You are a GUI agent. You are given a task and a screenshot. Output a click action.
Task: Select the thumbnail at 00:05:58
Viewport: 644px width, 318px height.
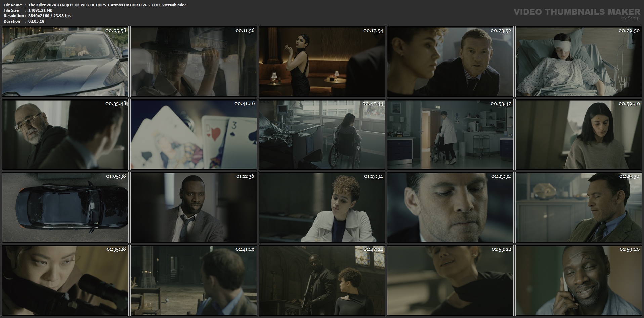click(x=65, y=62)
